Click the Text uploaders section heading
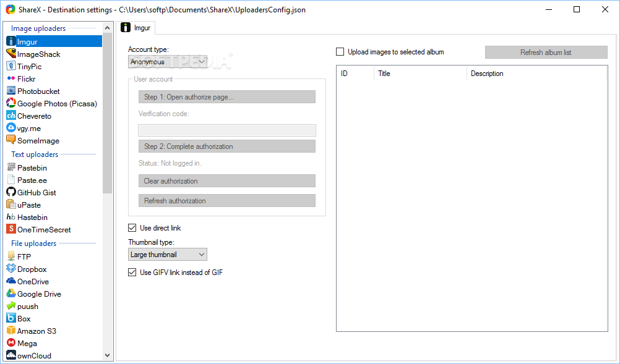The width and height of the screenshot is (620, 364). pos(35,154)
